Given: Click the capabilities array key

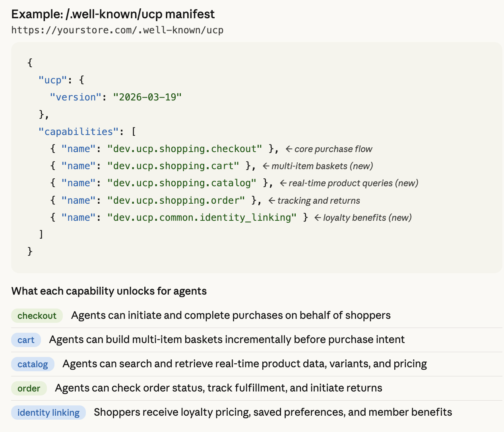Looking at the screenshot, I should (78, 131).
